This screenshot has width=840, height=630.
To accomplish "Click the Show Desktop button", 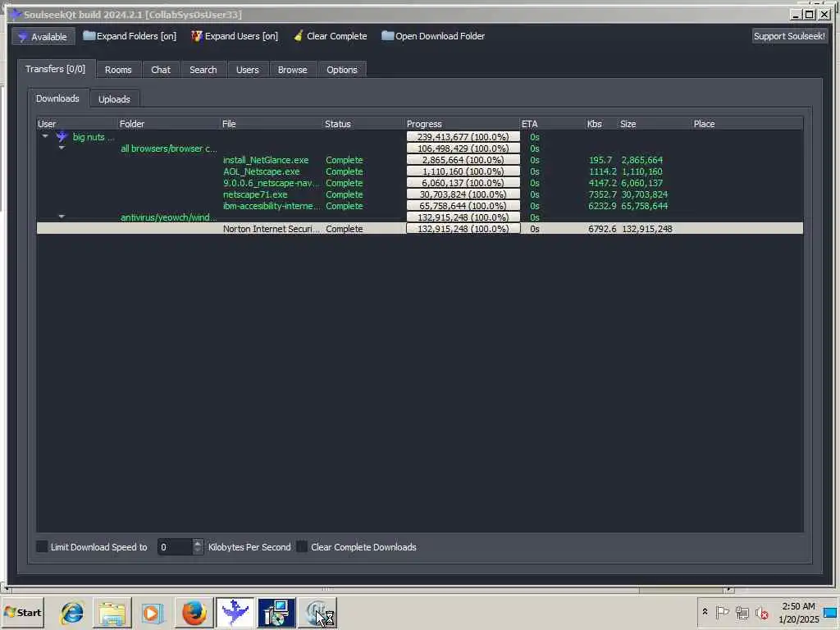I will (831, 612).
